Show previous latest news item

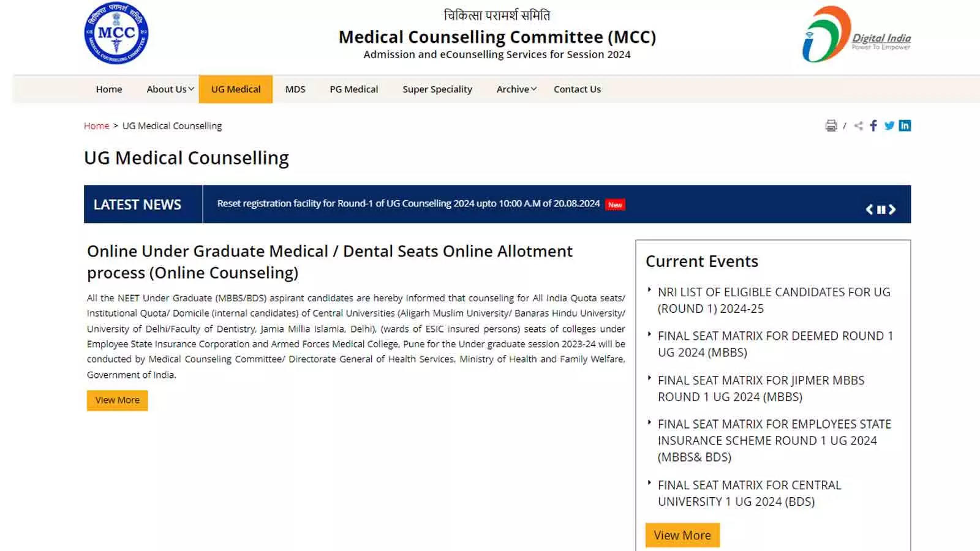869,209
